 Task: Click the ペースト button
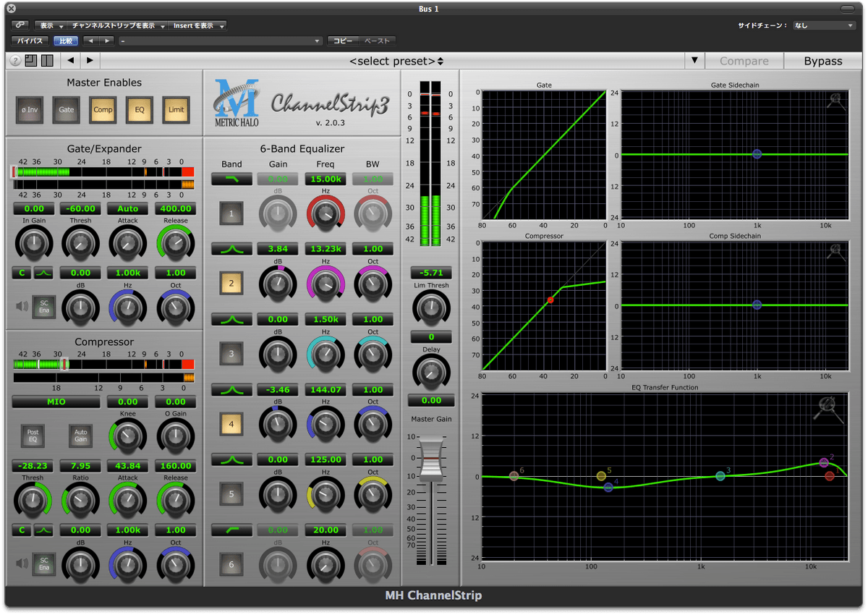[x=376, y=41]
